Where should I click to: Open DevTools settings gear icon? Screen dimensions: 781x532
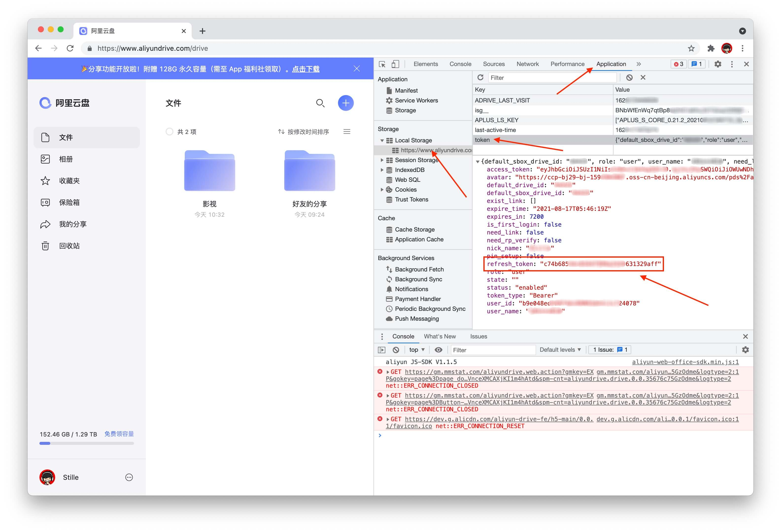(x=717, y=64)
